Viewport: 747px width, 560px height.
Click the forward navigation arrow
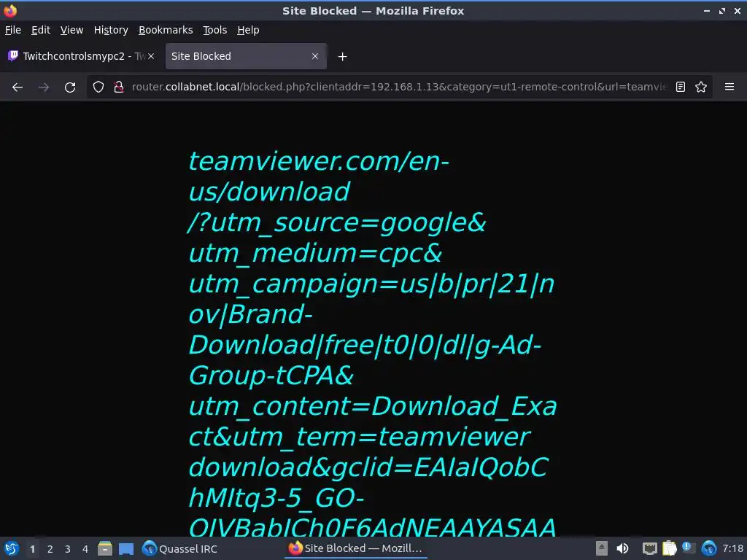43,87
